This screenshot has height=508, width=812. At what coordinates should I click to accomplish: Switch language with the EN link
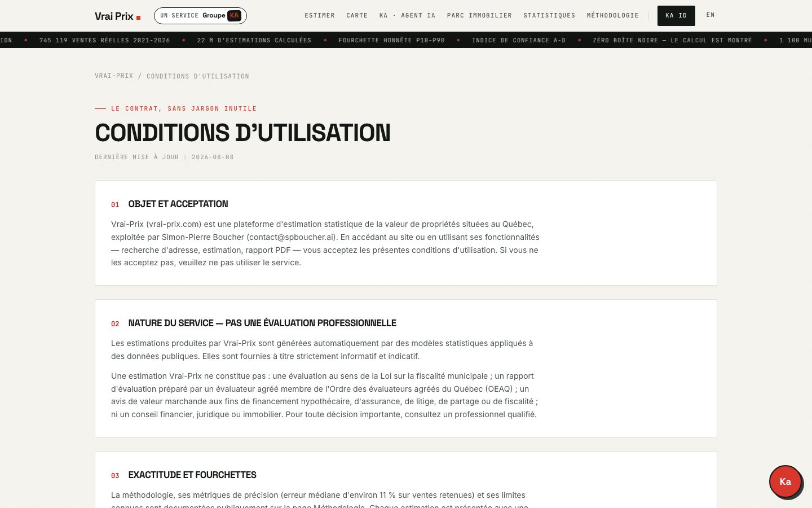[x=710, y=15]
